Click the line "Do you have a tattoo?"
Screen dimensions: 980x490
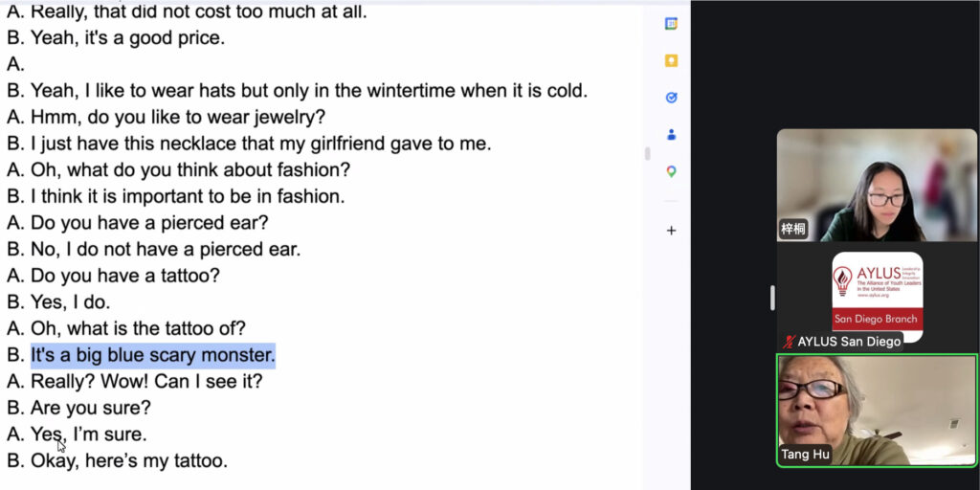125,276
